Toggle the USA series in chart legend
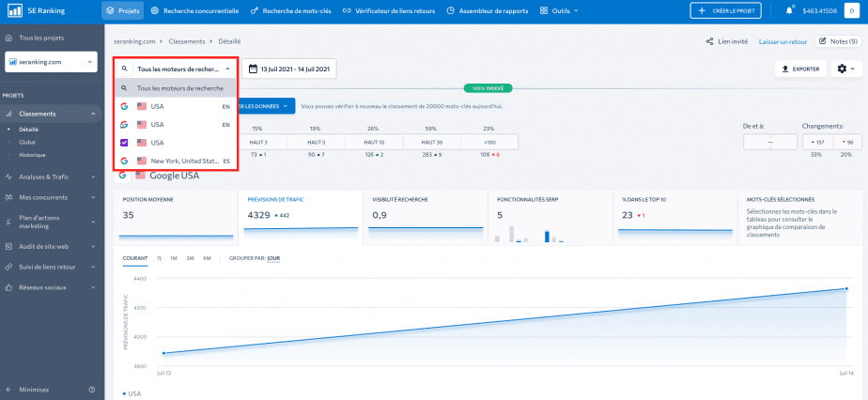 tap(132, 394)
